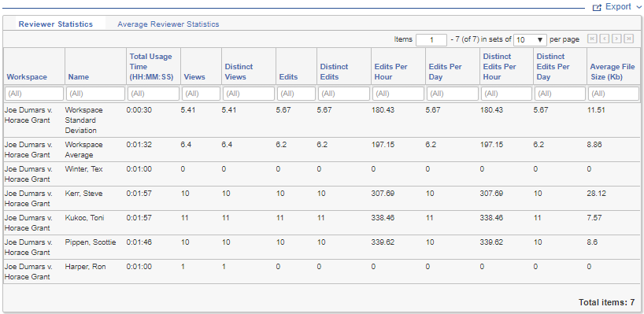Sort by Distinct Views column header

239,72
